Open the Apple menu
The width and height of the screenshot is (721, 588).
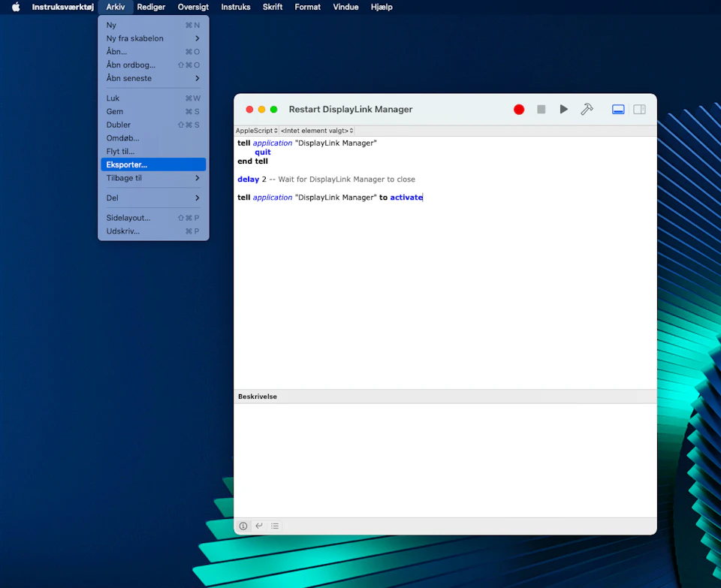pyautogui.click(x=16, y=7)
